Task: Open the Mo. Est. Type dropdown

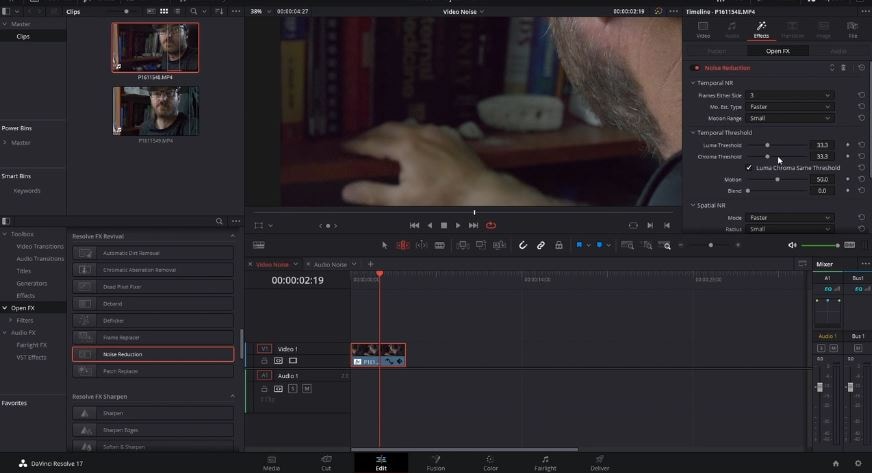Action: click(x=789, y=107)
